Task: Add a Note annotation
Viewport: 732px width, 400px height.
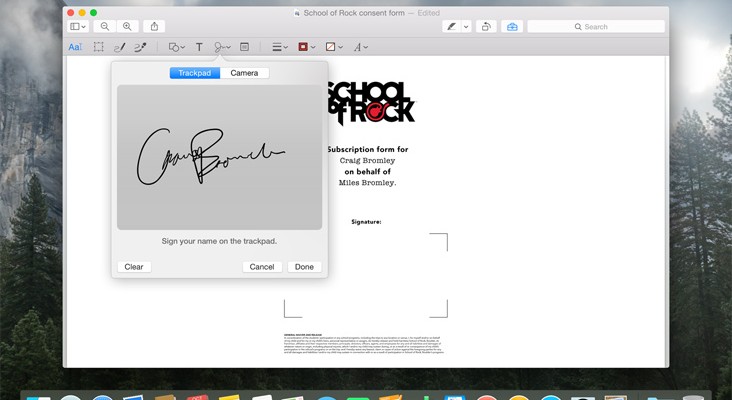Action: pyautogui.click(x=245, y=47)
